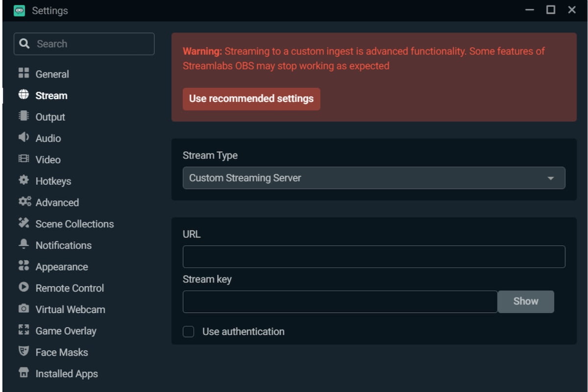Viewport: 588px width, 392px height.
Task: Minimize the Settings window
Action: click(x=530, y=10)
